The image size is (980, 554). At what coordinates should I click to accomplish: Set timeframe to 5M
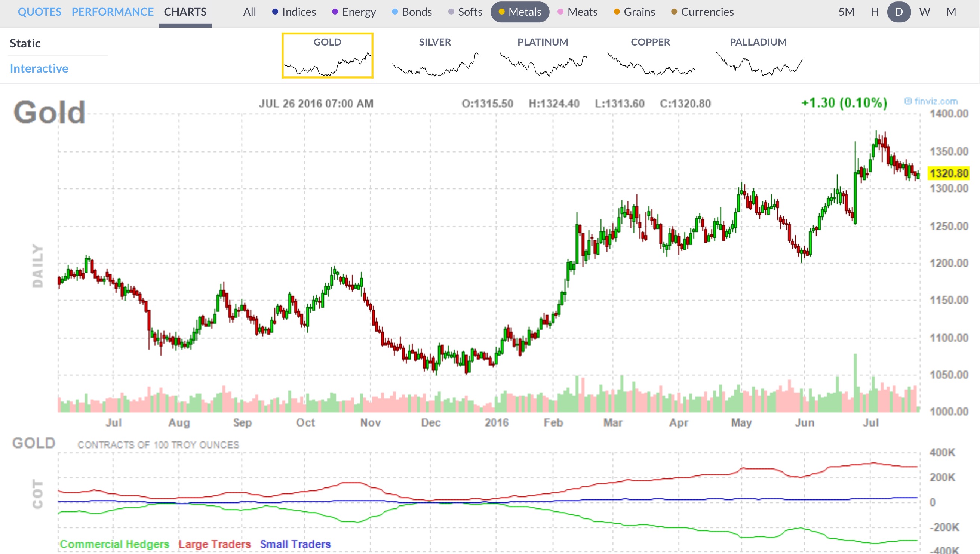847,12
